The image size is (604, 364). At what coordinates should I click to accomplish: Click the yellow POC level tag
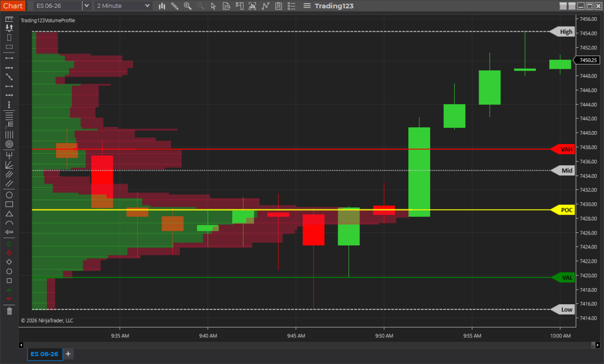pyautogui.click(x=563, y=210)
